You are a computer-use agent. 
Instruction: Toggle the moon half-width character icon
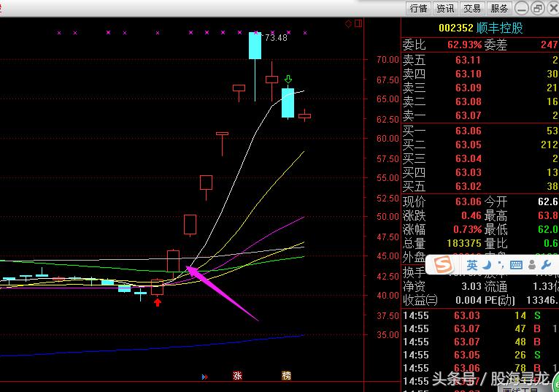(486, 266)
